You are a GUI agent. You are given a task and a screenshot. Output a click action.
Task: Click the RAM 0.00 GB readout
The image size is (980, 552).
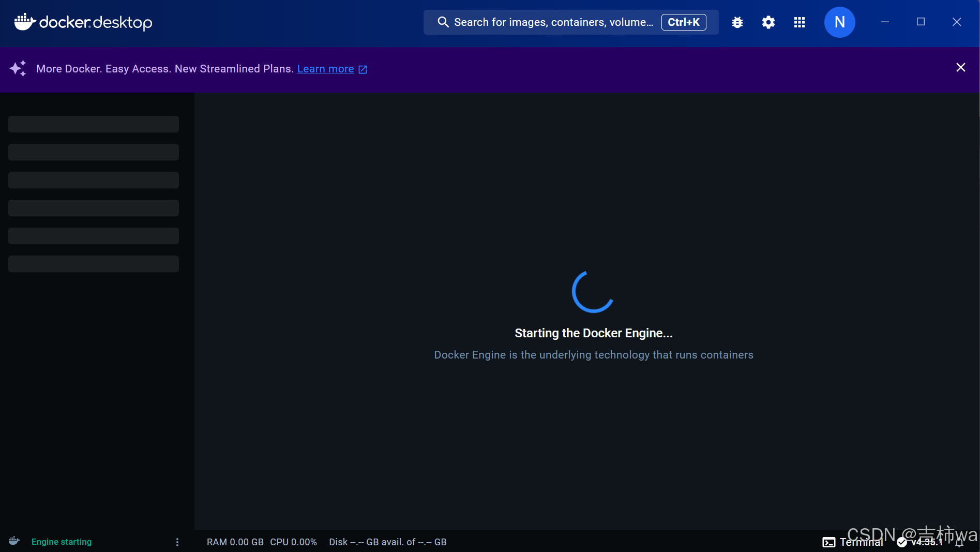point(235,542)
